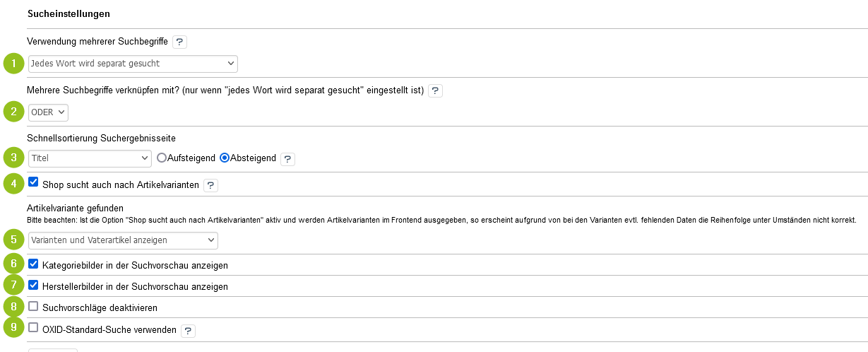Uncheck Shop sucht auch nach Artikelvarianten
This screenshot has height=352, width=868.
tap(33, 182)
